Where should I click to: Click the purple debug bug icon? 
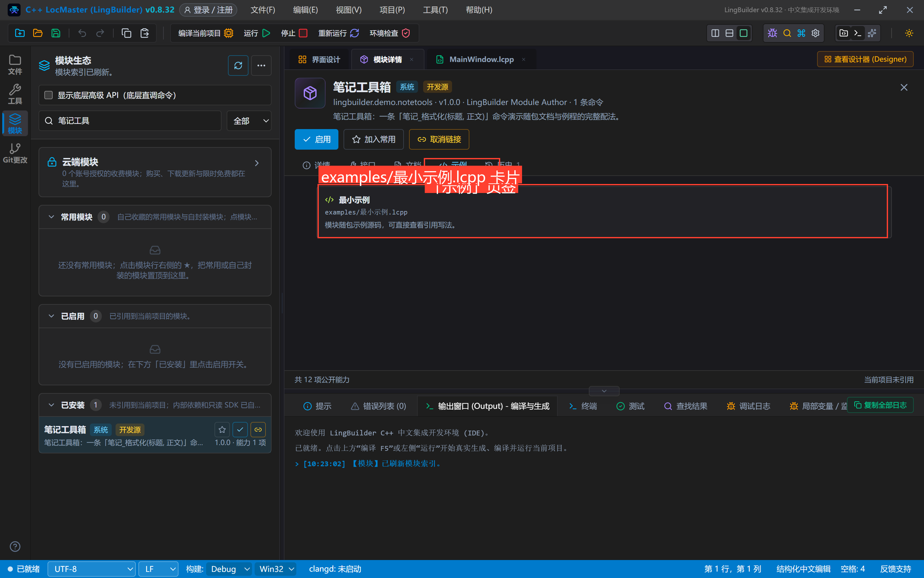click(x=772, y=33)
